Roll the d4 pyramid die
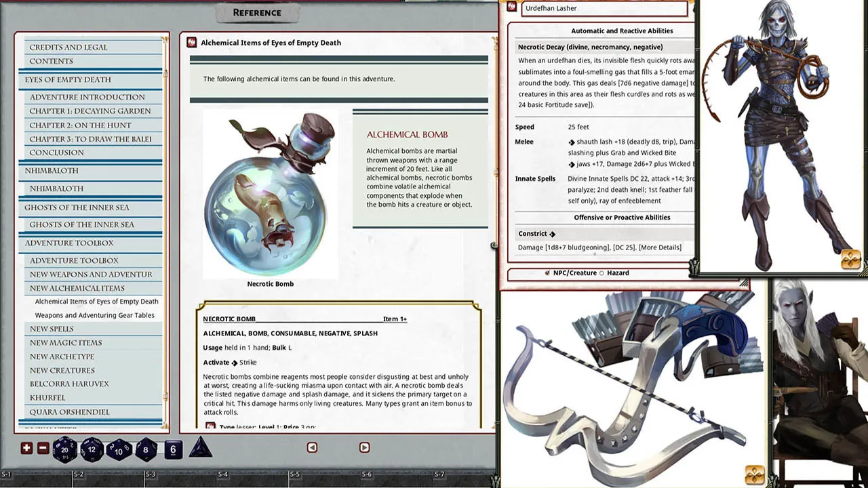This screenshot has height=488, width=868. pos(200,447)
